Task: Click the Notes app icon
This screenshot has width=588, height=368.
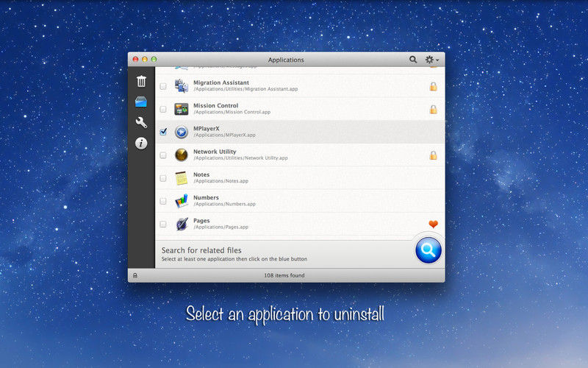Action: (182, 178)
